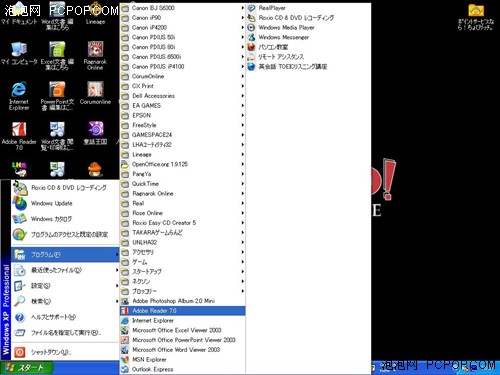The width and height of the screenshot is (500, 375).
Task: Open Roxio CD & DVD in Start menu
Action: [x=65, y=187]
